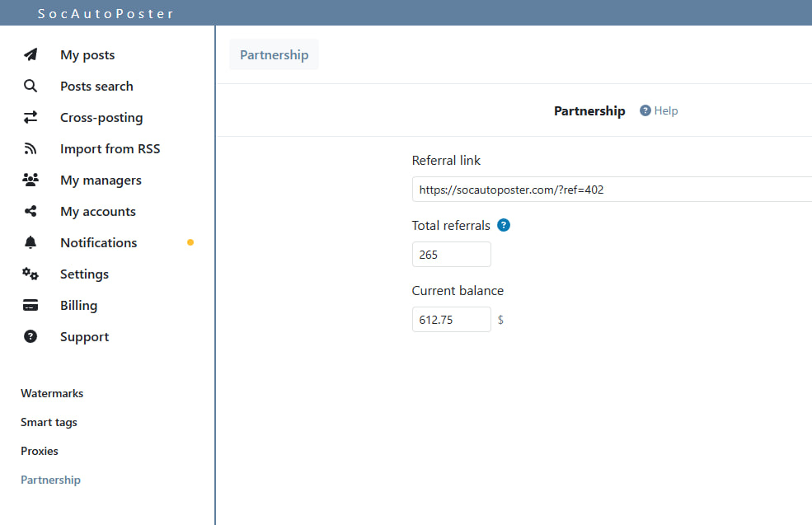Click the Settings gears icon
The image size is (812, 525).
coord(31,274)
